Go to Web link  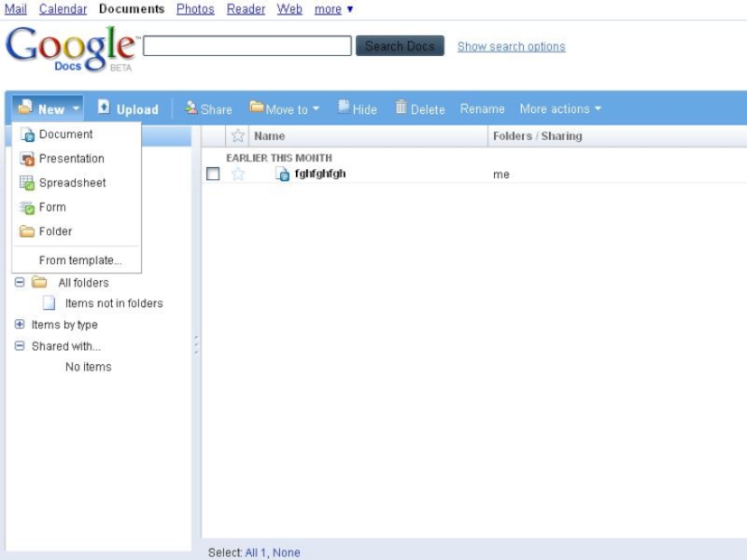(289, 8)
